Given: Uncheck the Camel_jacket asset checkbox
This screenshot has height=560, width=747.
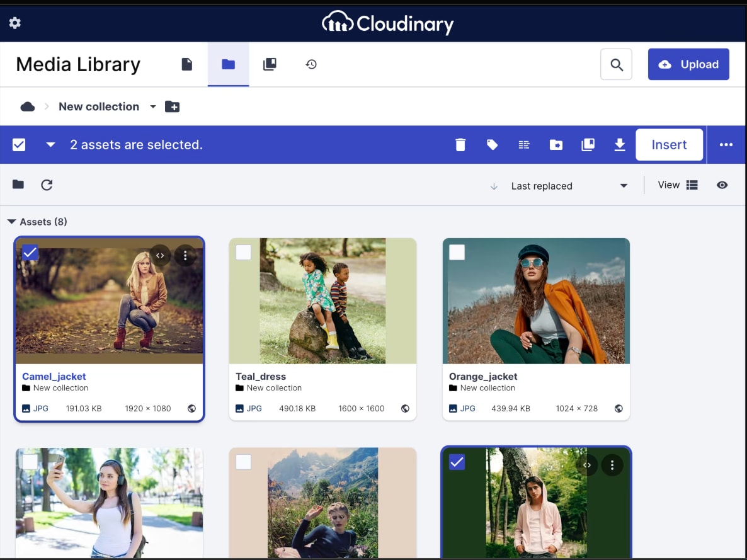Looking at the screenshot, I should [x=30, y=253].
